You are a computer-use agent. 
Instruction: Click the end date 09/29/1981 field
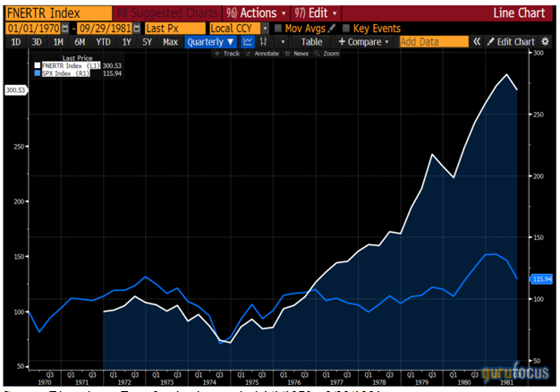(105, 29)
